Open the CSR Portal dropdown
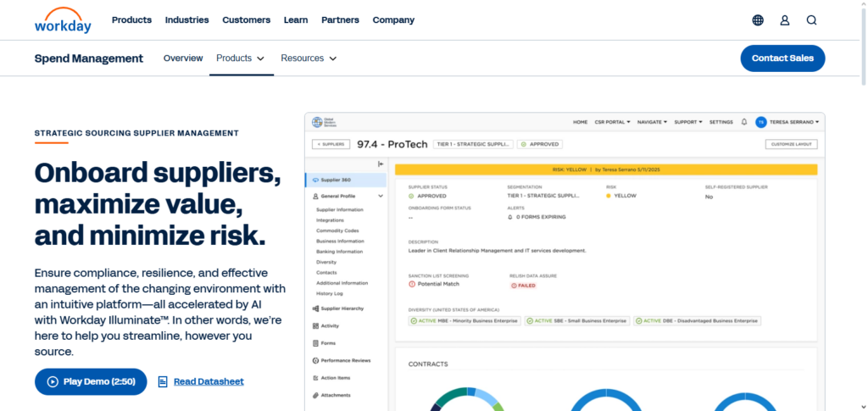This screenshot has width=868, height=411. click(612, 122)
